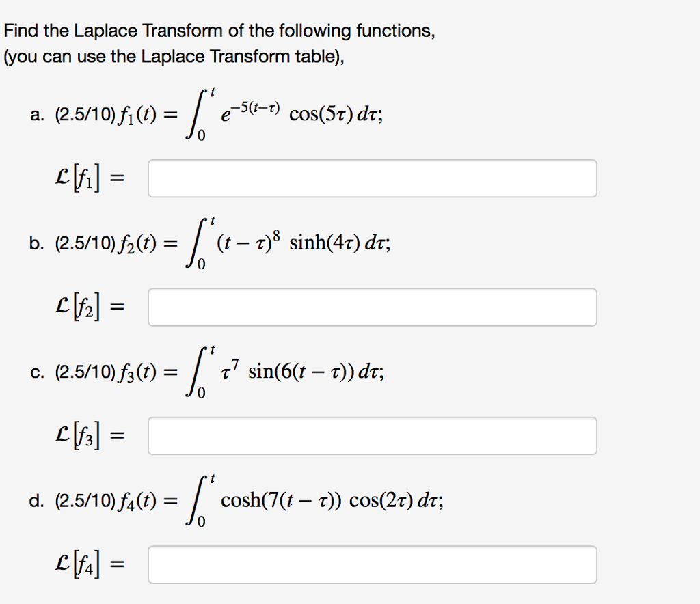Click the Laplace Transform instructions heading
The image size is (700, 604).
coord(219,30)
